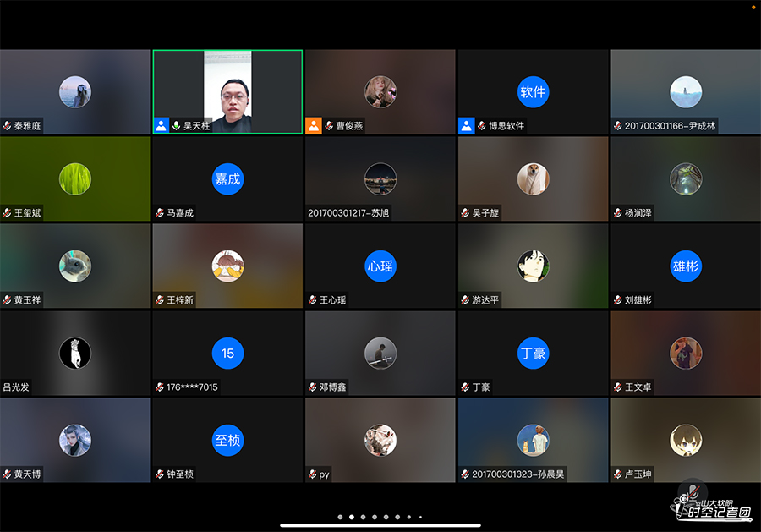Select the blue 嘉成 avatar circle

(227, 178)
